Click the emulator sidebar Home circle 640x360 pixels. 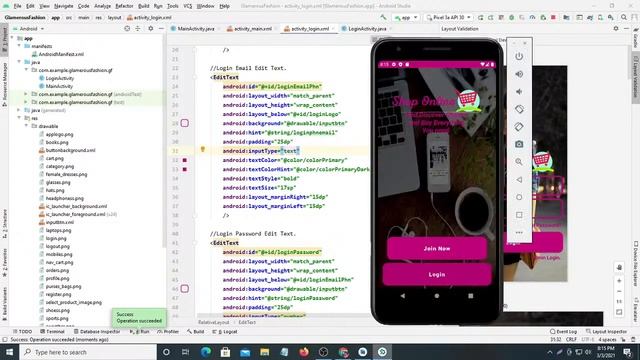(x=519, y=197)
